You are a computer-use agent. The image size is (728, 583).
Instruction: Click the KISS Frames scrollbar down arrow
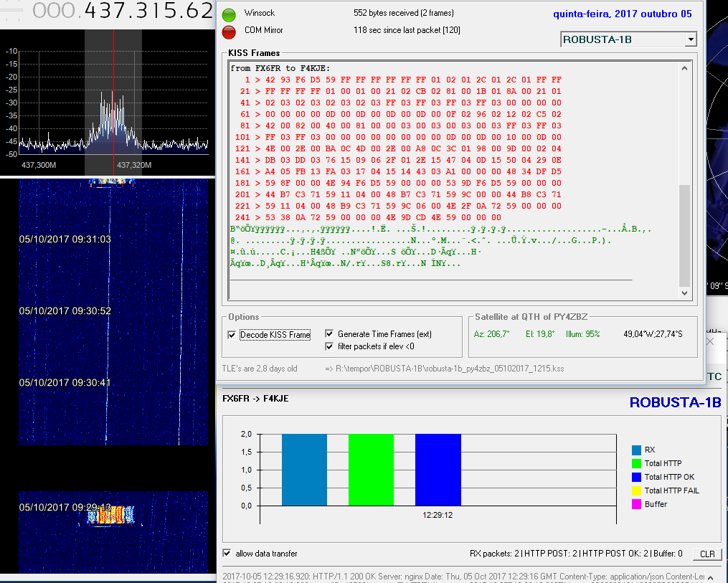pos(684,293)
